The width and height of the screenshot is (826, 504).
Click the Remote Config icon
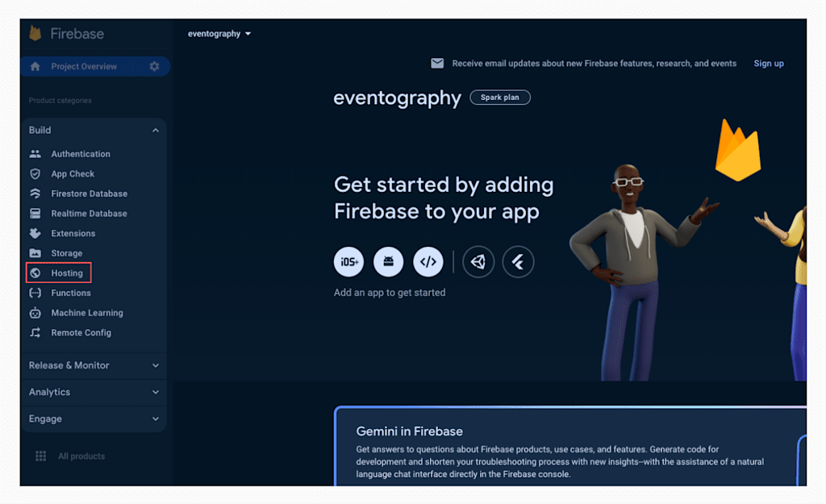[35, 333]
